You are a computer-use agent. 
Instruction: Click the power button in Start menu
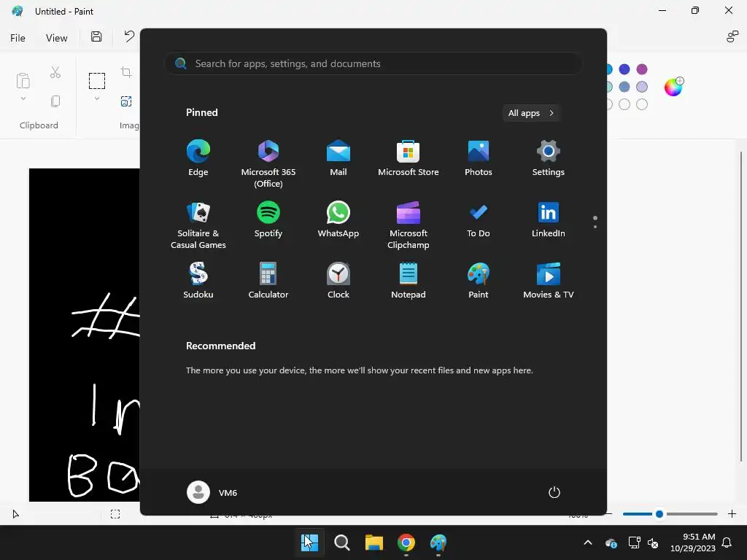click(554, 492)
